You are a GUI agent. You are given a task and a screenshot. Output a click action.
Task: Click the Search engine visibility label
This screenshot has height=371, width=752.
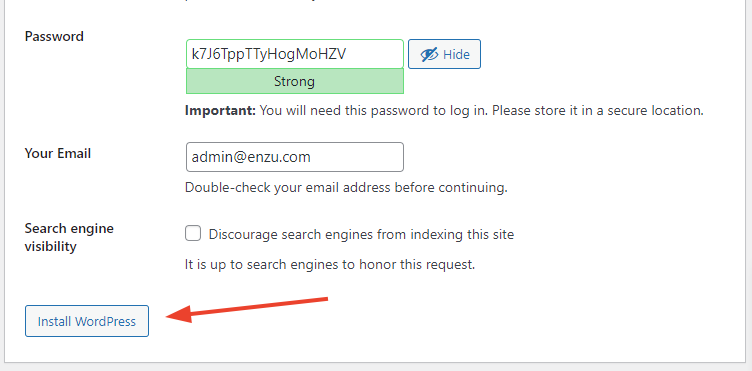click(x=69, y=237)
